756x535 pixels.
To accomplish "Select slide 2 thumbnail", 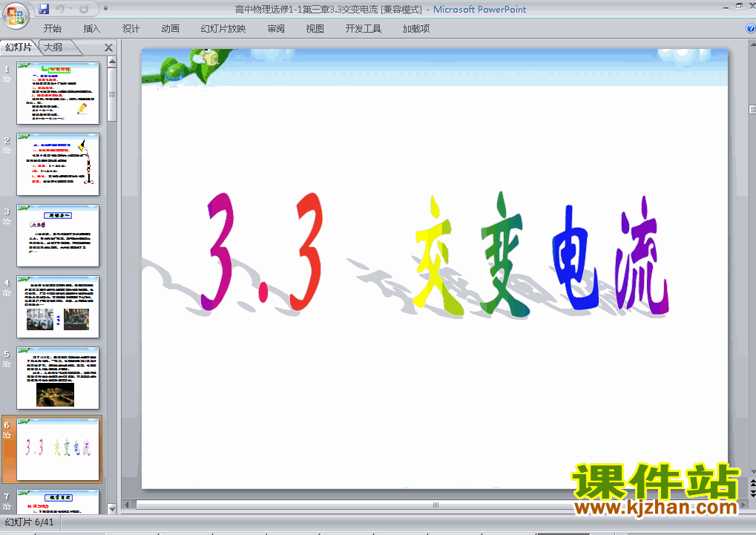I will coord(58,165).
